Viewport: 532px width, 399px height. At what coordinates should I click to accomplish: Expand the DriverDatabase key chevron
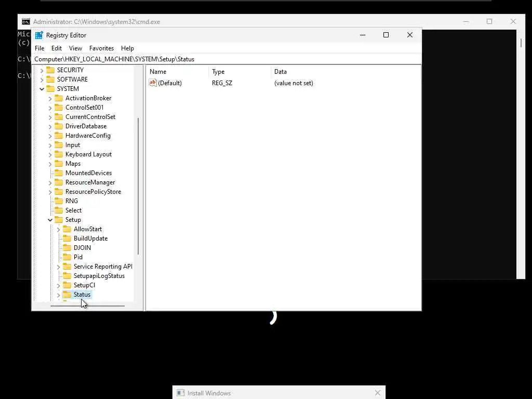pyautogui.click(x=50, y=127)
